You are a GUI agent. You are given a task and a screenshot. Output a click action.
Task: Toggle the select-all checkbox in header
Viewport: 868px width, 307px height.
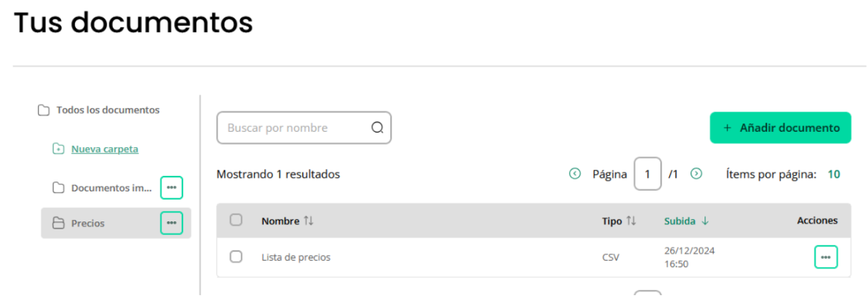click(236, 220)
